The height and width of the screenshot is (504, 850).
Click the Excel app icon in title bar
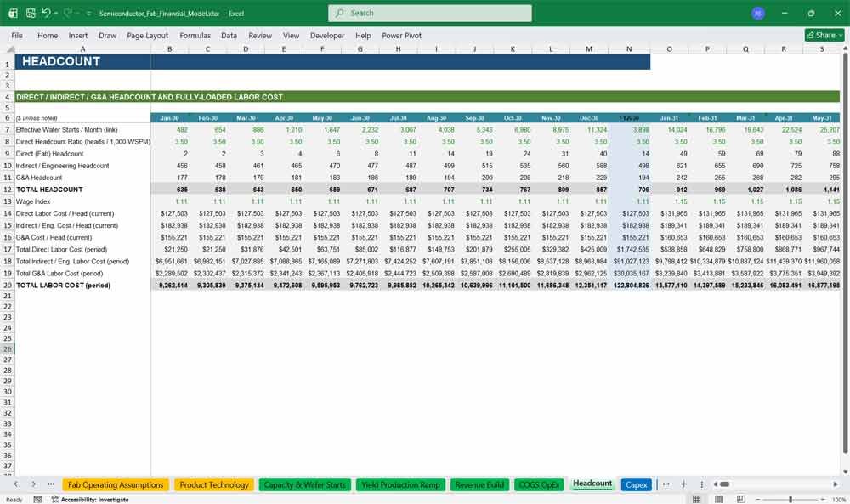tap(13, 13)
